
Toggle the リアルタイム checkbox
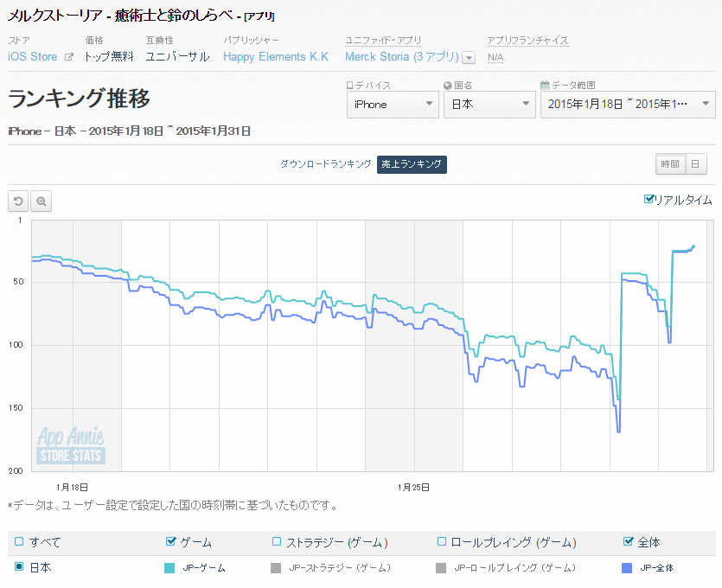[649, 200]
